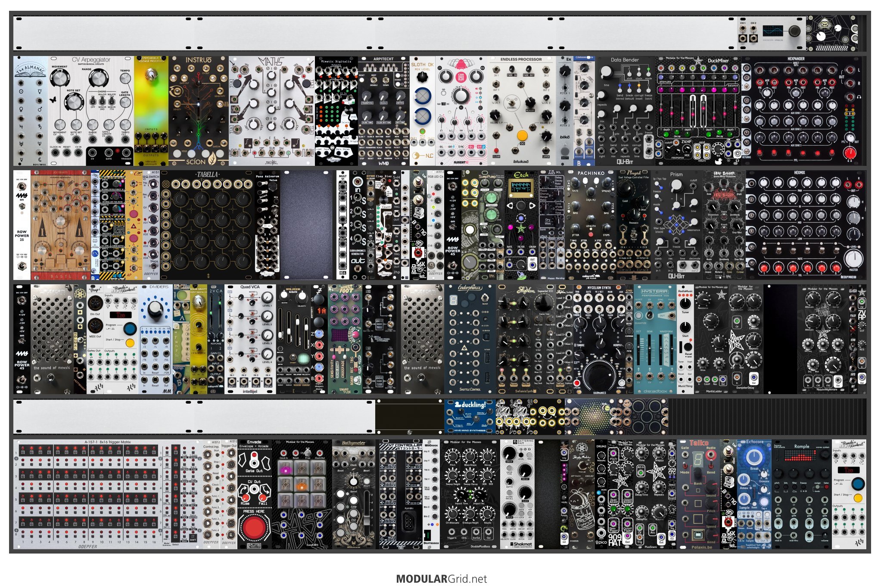
Task: Open the CV Arpeggiator module
Action: click(91, 111)
